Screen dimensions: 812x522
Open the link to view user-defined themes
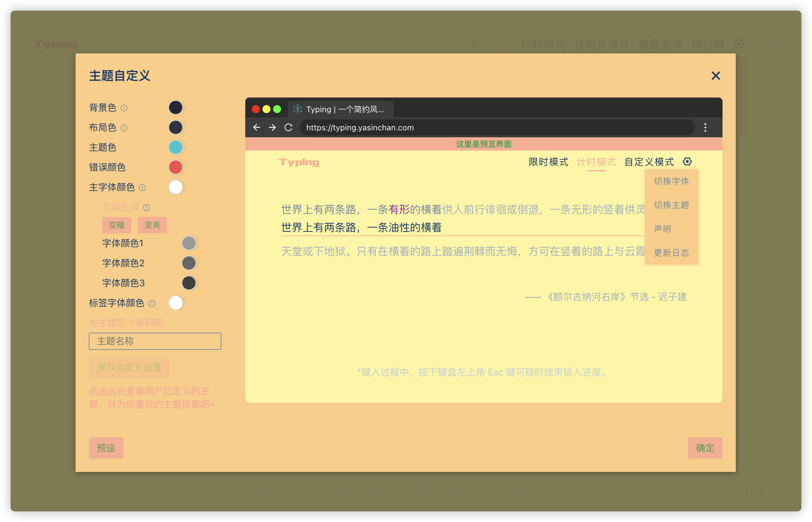[x=152, y=398]
